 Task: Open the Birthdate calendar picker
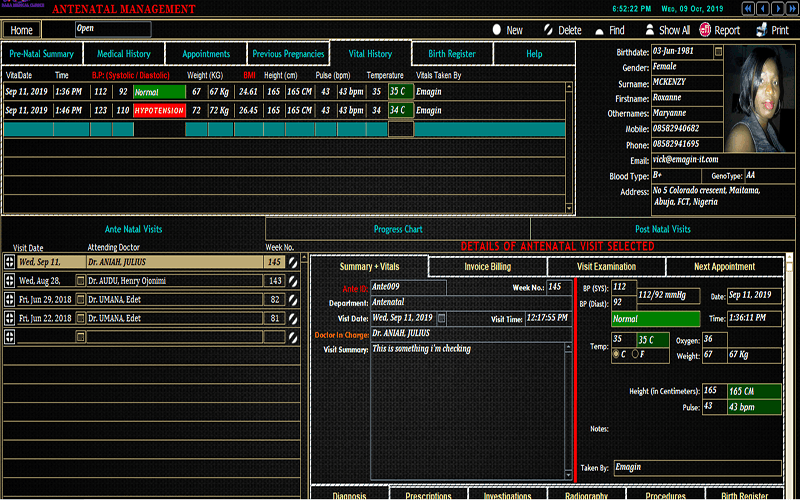[719, 50]
